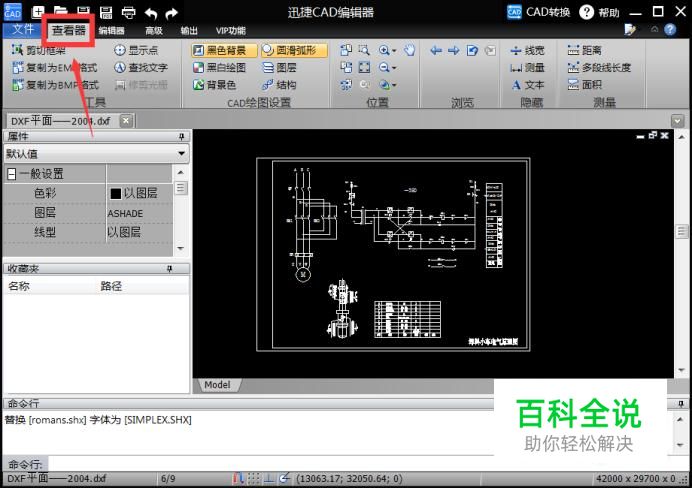Open the globe view dropdown in 位置 group
Screen dimensions: 692x488
[395, 85]
